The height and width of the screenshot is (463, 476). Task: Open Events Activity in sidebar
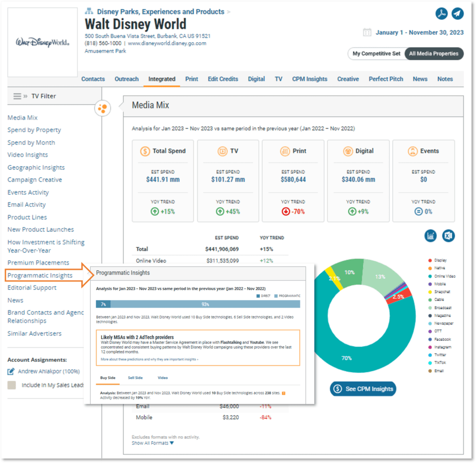pos(28,192)
